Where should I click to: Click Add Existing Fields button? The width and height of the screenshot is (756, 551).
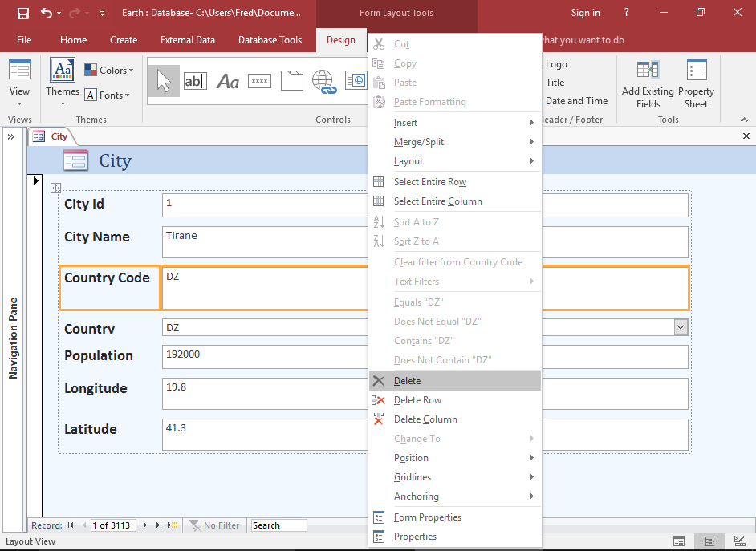tap(648, 83)
